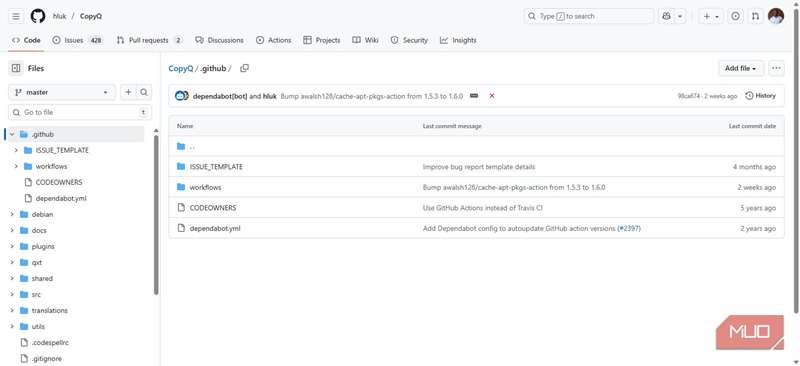Open the create new plus menu
Image resolution: width=800 pixels, height=366 pixels.
click(x=711, y=16)
